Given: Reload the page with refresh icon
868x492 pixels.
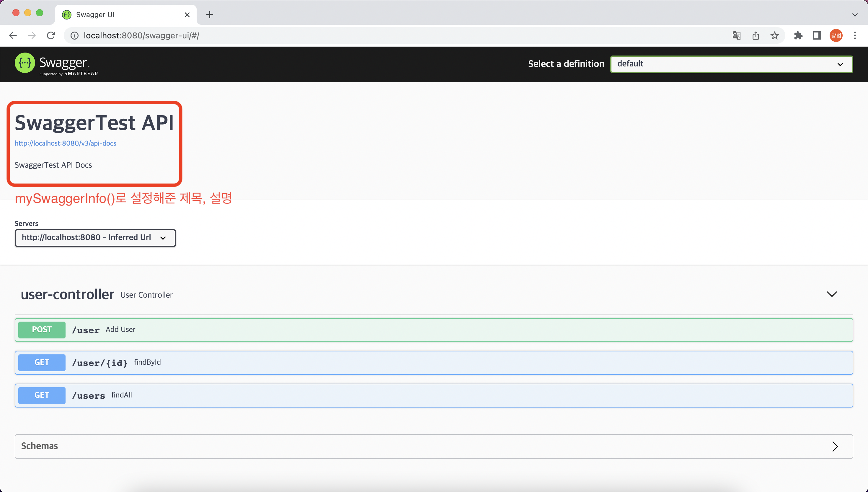Looking at the screenshot, I should (x=51, y=35).
